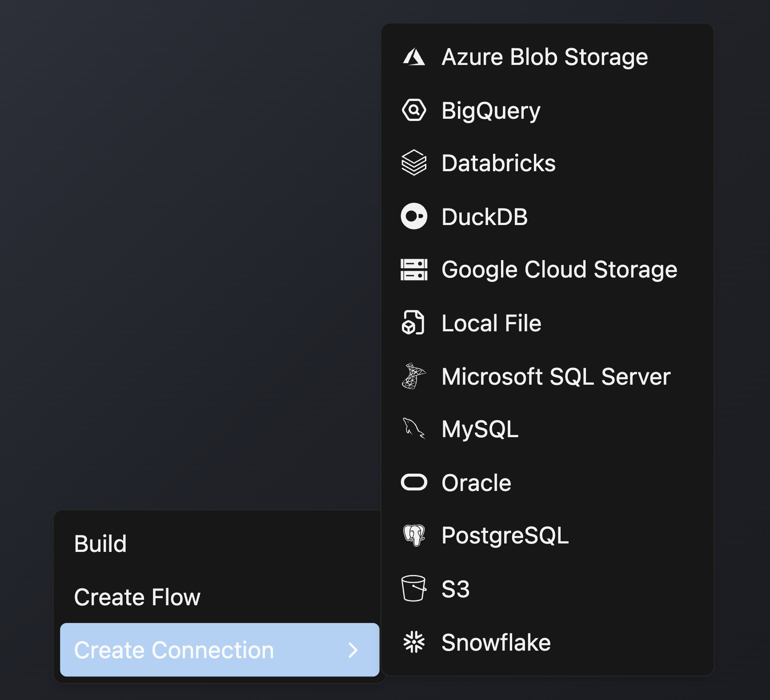Click the DuckDB round logo icon
This screenshot has height=700, width=770.
pos(414,217)
